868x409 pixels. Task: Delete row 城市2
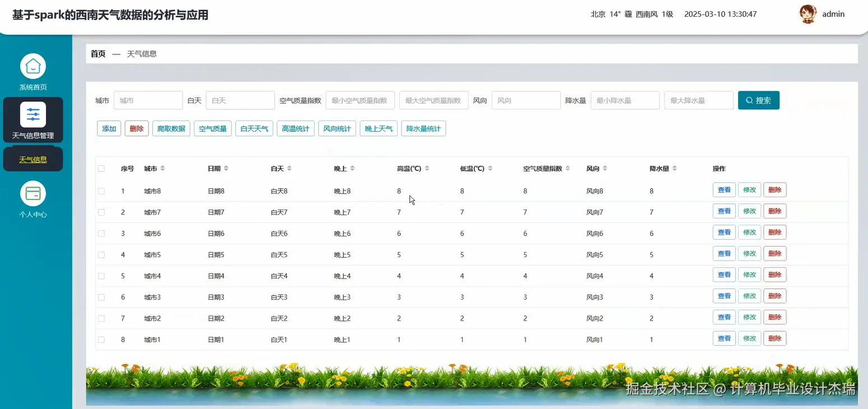pyautogui.click(x=775, y=317)
